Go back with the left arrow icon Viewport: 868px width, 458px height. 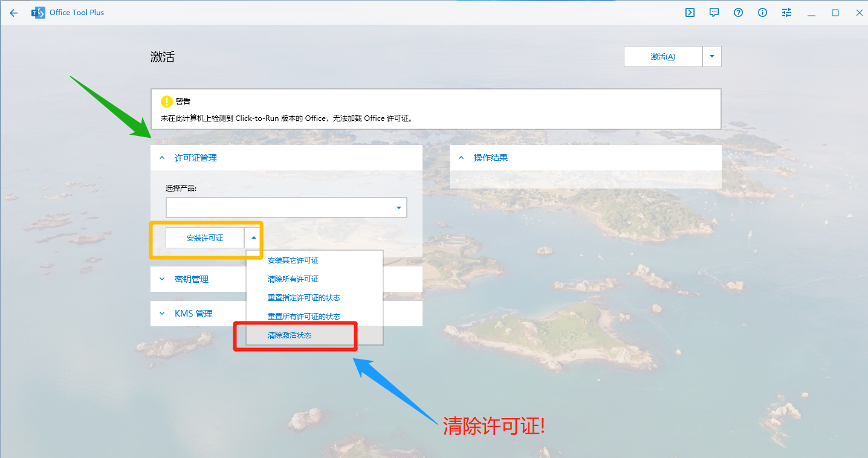click(x=13, y=13)
